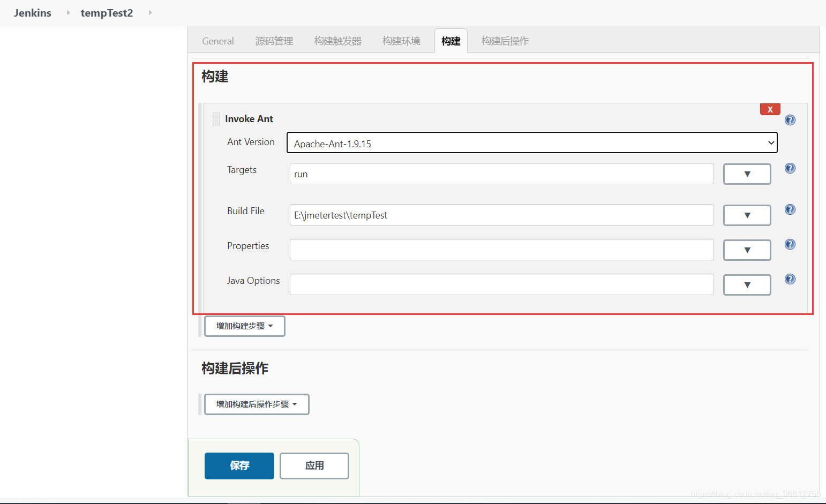826x504 pixels.
Task: Expand the Build File text area
Action: pos(747,215)
